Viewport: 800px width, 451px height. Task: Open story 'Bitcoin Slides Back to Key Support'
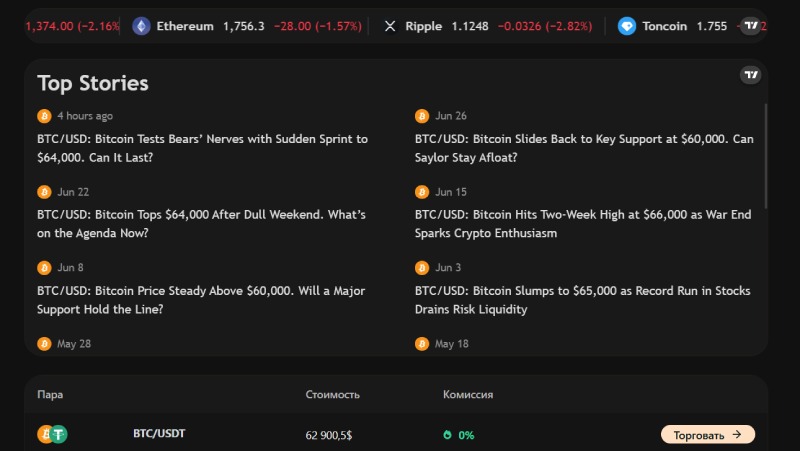tap(584, 148)
